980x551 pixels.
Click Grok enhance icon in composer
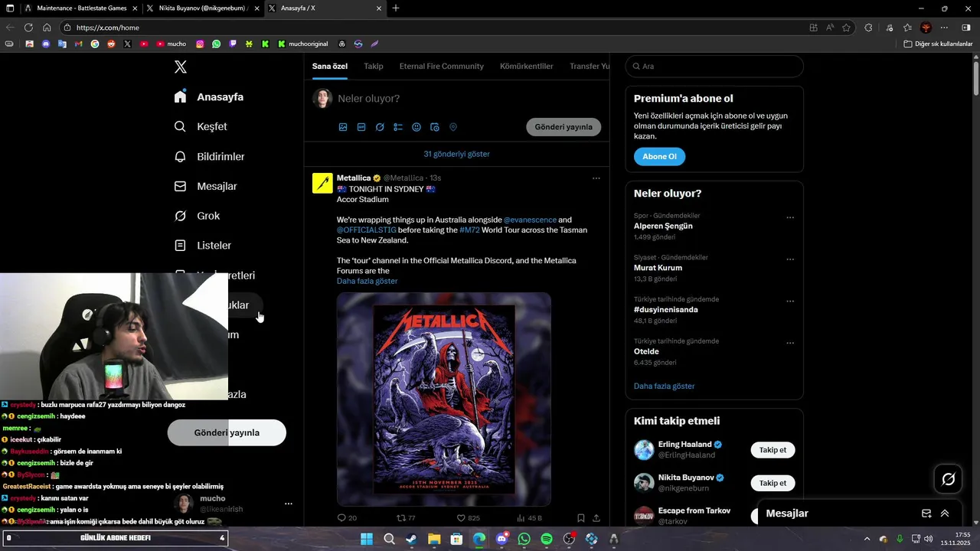(x=380, y=127)
